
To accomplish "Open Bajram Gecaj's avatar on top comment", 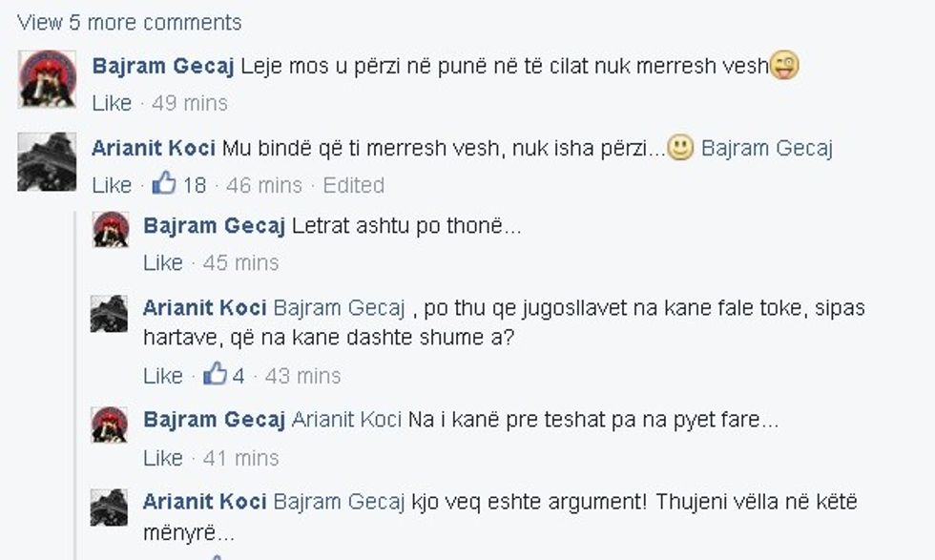I will 47,78.
